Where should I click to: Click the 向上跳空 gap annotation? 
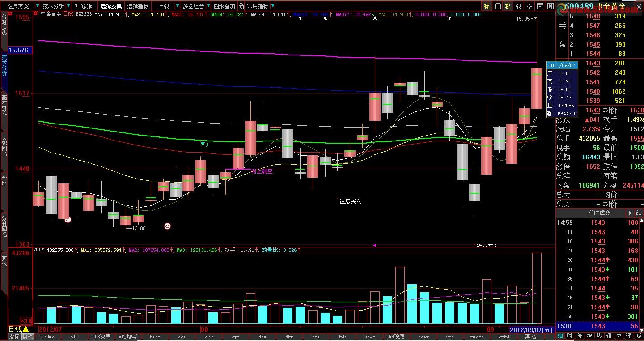click(262, 171)
